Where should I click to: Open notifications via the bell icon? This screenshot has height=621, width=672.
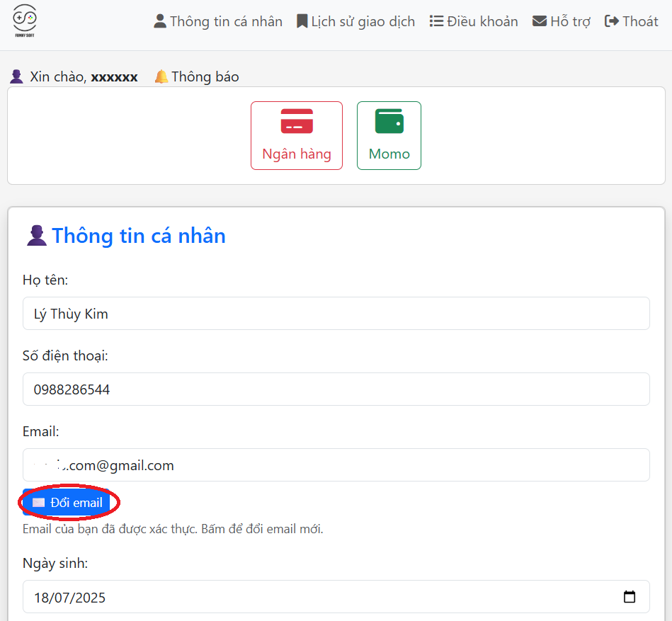click(x=161, y=76)
